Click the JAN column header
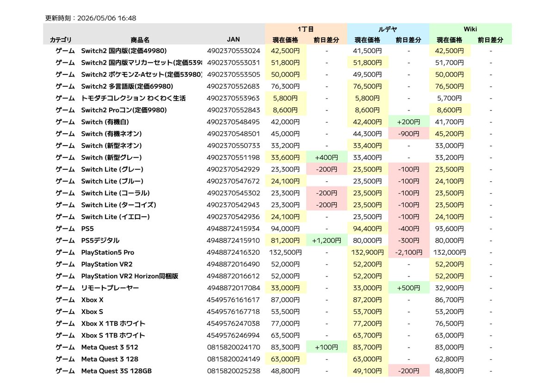Image resolution: width=555 pixels, height=392 pixels. [x=234, y=40]
